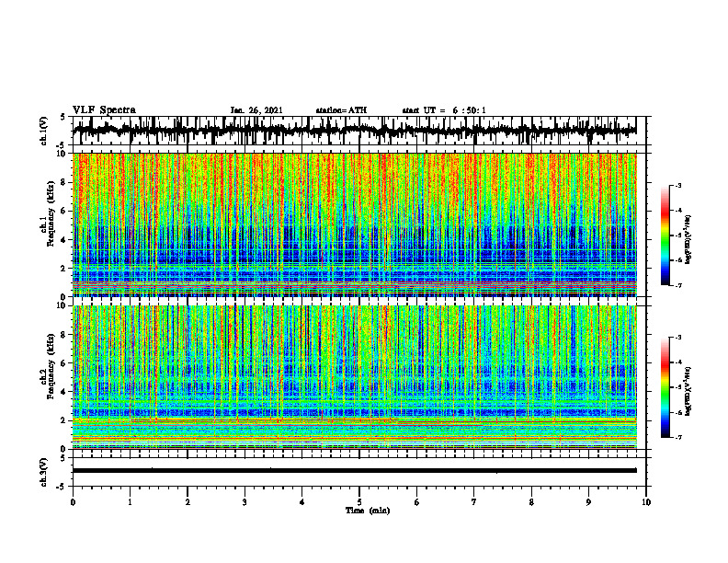Click the time axis tick label "10"
728x563 pixels.
(x=646, y=502)
